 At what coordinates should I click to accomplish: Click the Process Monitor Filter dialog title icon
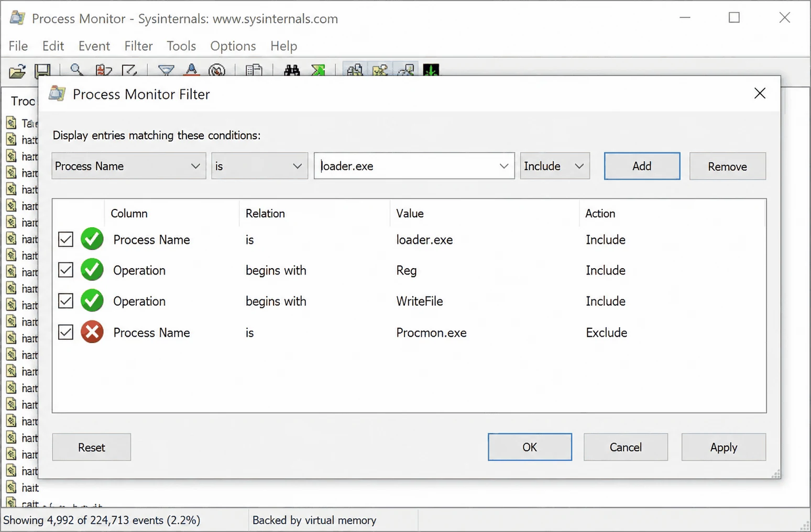(57, 94)
